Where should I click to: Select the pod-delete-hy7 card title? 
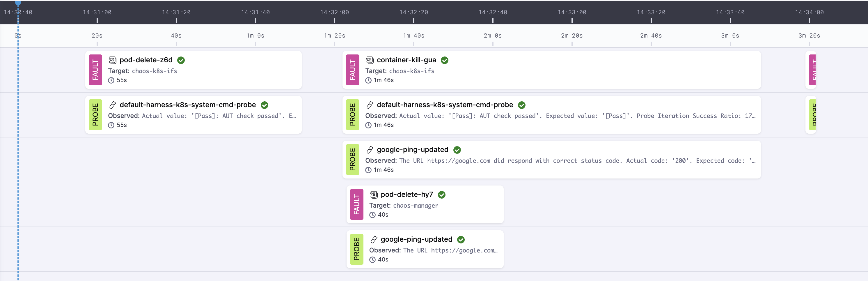click(407, 194)
